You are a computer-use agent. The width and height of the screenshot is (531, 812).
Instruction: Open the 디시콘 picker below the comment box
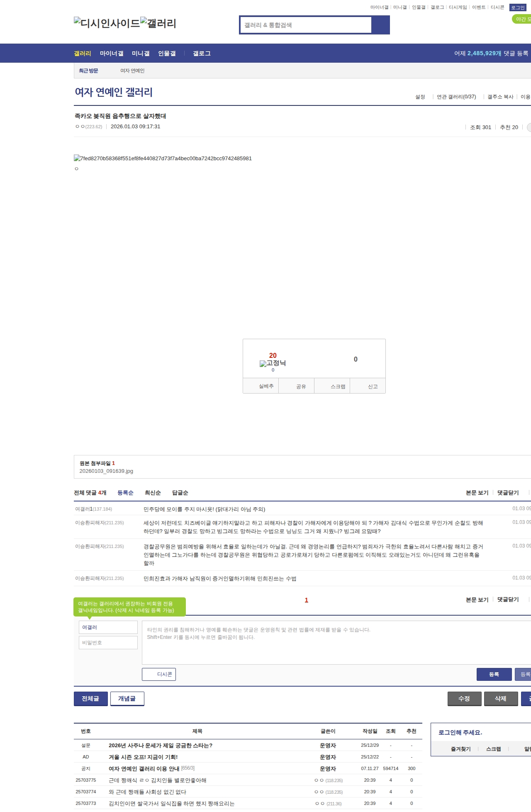pos(159,674)
